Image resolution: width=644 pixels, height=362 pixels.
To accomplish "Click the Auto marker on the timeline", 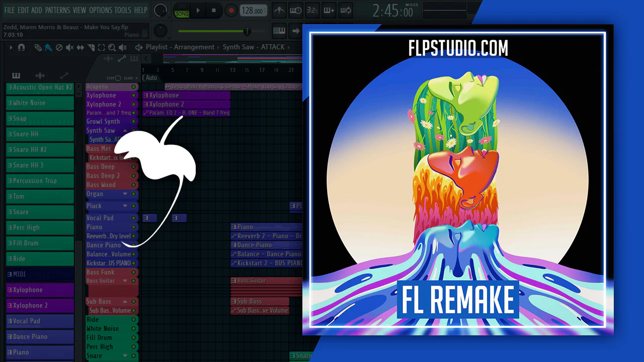I will (150, 78).
